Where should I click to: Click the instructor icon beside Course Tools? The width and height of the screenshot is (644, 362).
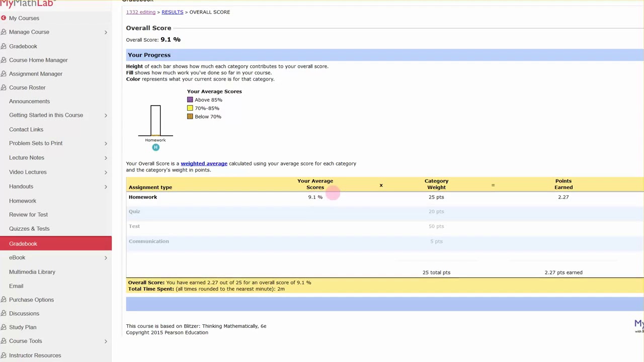pos(4,341)
